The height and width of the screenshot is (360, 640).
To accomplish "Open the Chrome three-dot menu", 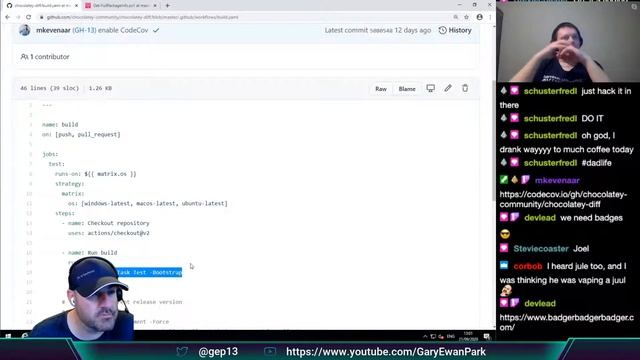I will 490,17.
